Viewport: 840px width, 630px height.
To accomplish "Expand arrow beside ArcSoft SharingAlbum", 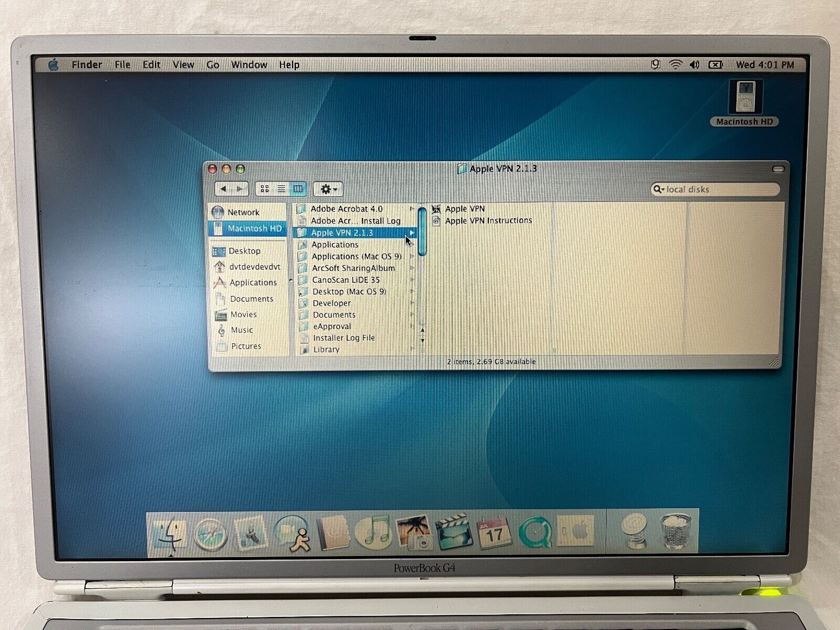I will click(x=412, y=268).
